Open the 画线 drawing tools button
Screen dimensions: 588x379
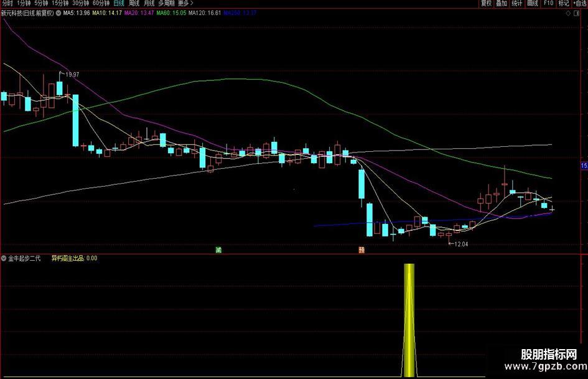tap(533, 3)
